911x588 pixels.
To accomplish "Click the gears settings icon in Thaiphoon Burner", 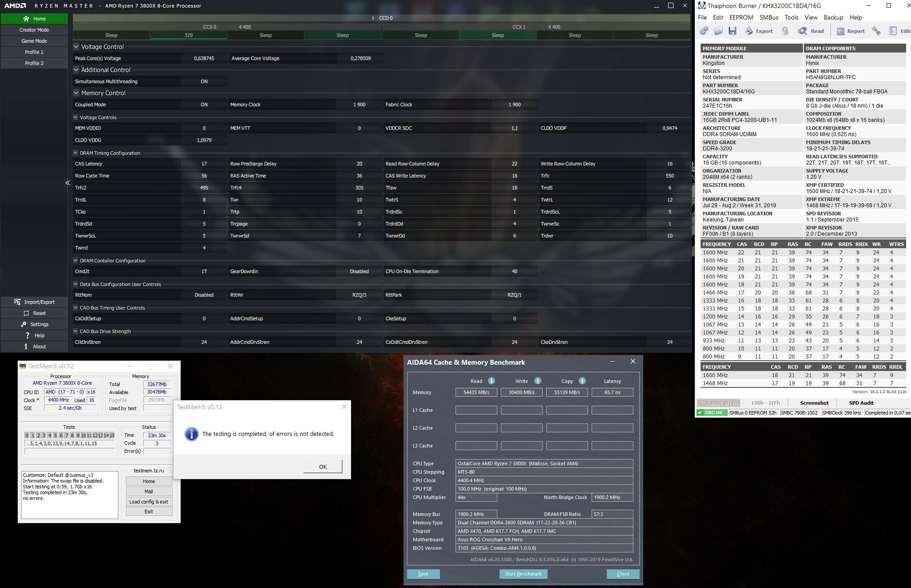I will click(x=704, y=31).
